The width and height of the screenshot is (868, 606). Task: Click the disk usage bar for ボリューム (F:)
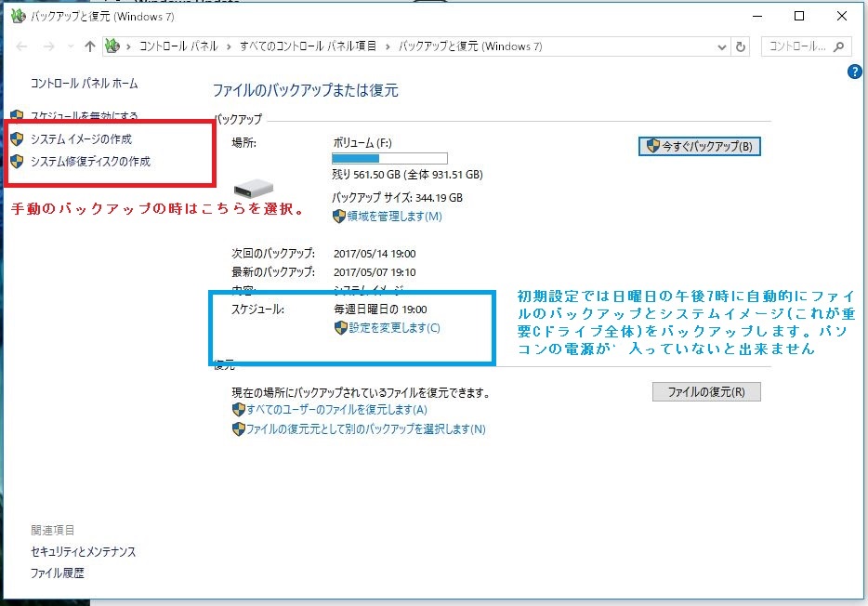point(389,158)
